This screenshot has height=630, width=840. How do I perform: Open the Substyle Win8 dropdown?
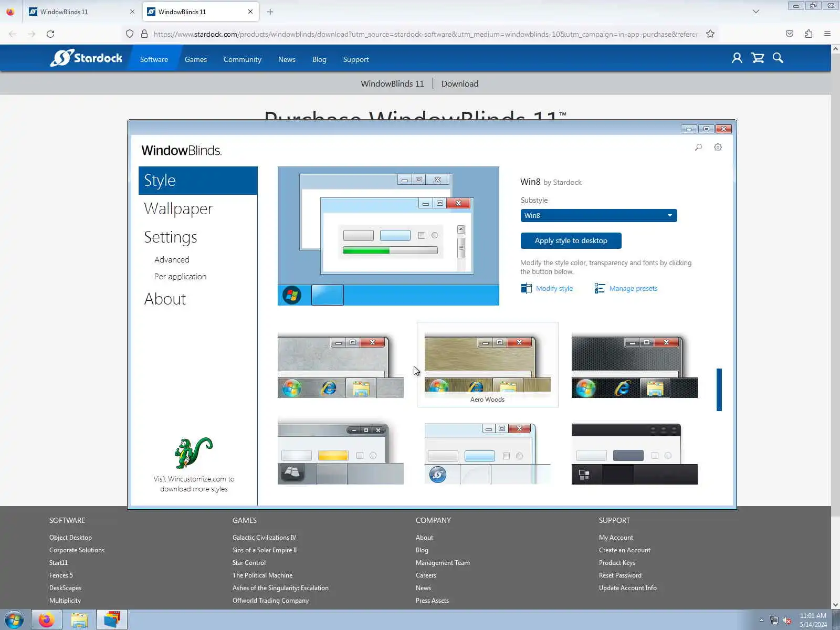pyautogui.click(x=598, y=216)
